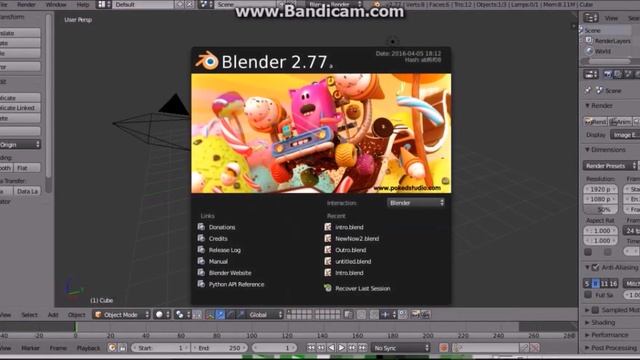Select the translate manipulator arrow
This screenshot has width=640, height=360.
pos(220,314)
